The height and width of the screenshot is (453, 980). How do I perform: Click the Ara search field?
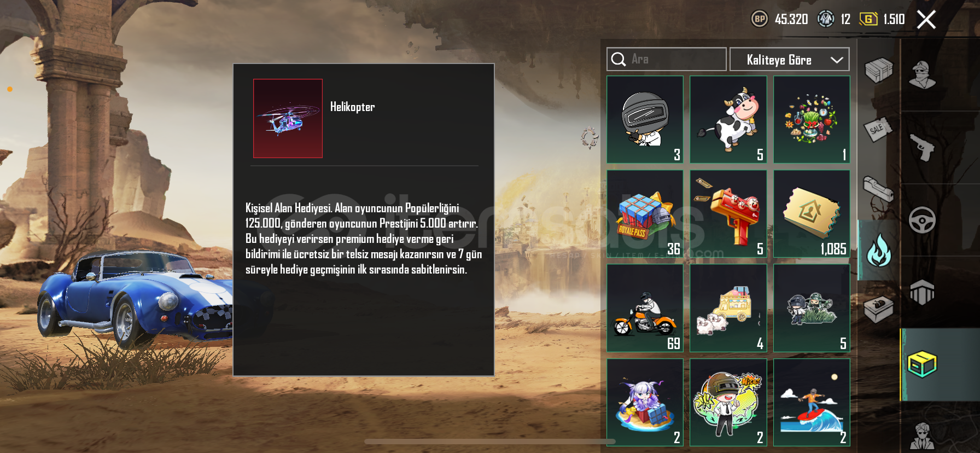(666, 59)
